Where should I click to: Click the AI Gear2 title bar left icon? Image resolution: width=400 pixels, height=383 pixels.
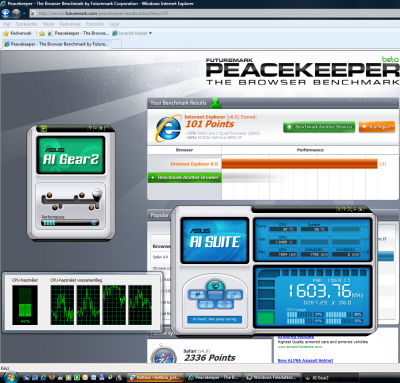pos(44,128)
